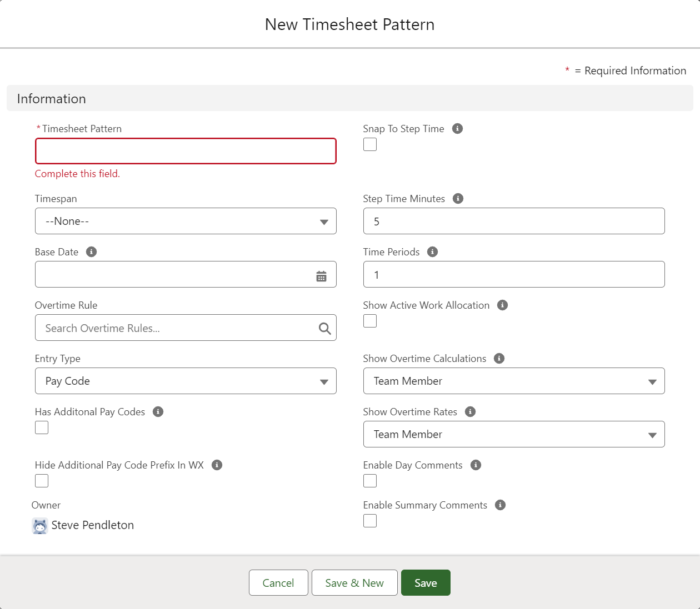
Task: Tick the Has Additonal Pay Codes checkbox
Action: click(x=42, y=427)
